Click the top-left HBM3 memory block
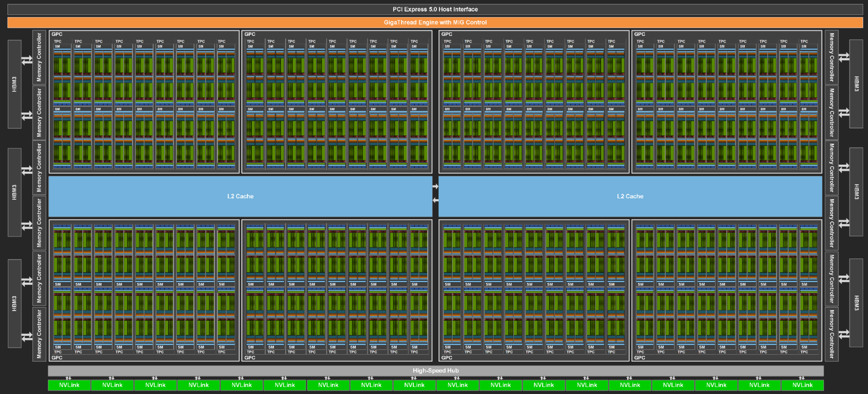 pos(14,84)
